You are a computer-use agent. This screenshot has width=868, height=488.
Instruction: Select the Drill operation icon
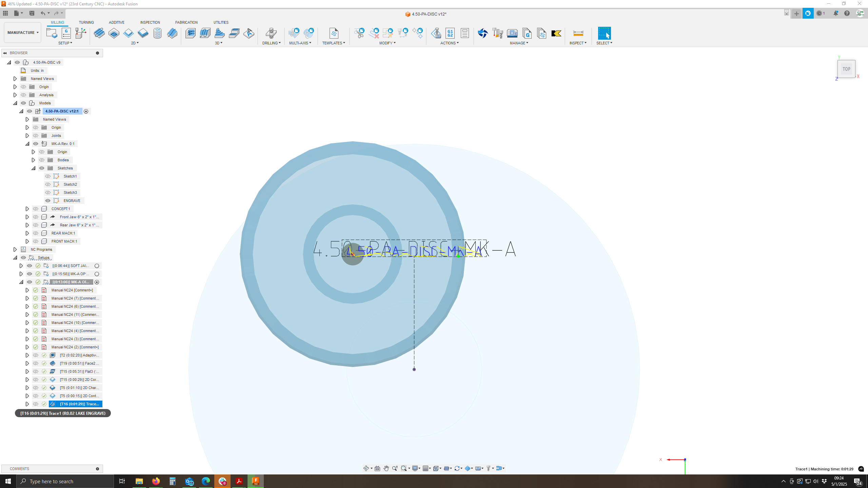pos(271,33)
